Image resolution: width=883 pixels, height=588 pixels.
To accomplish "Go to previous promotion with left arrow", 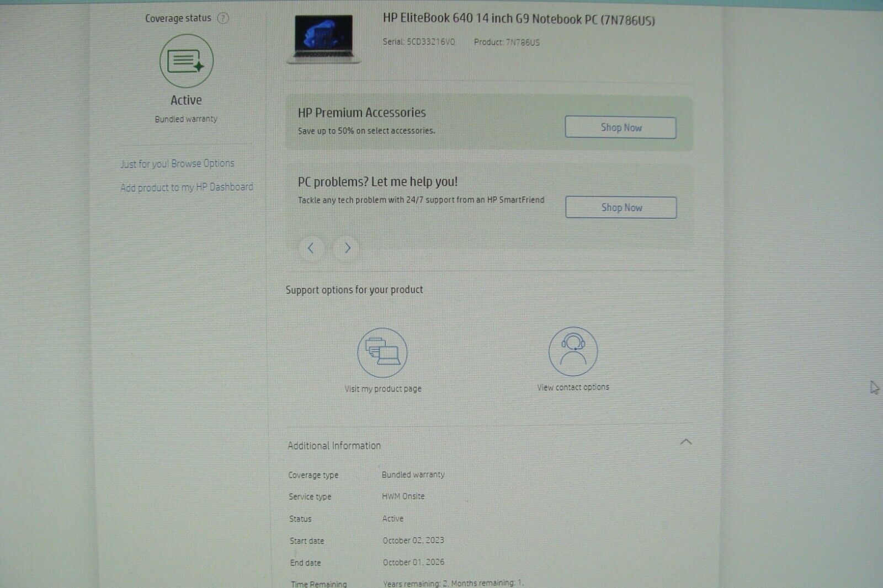I will click(x=311, y=248).
